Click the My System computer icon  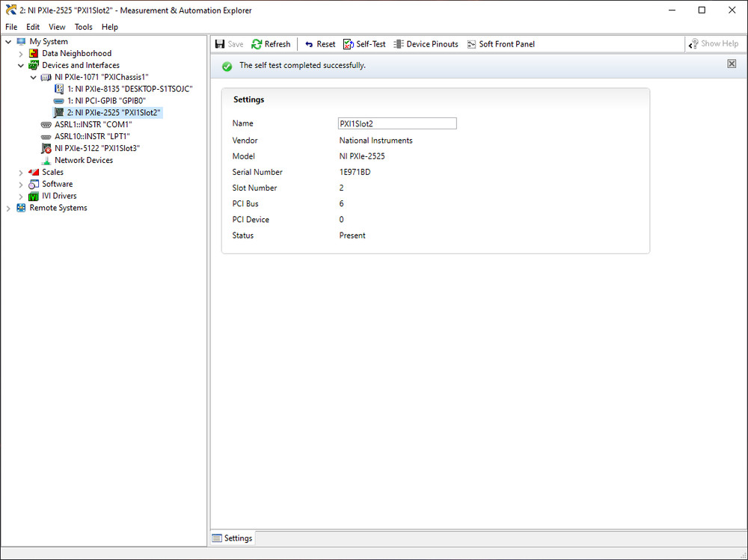(x=21, y=42)
